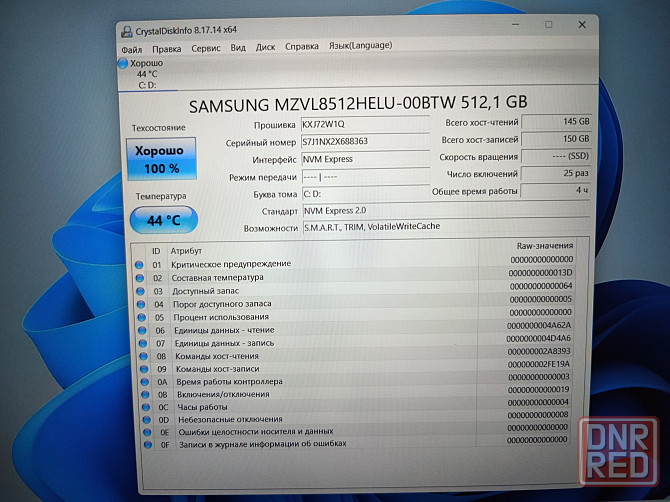Image resolution: width=670 pixels, height=502 pixels.
Task: Click the Стандарт field NVM Express 2.0
Action: coord(446,211)
